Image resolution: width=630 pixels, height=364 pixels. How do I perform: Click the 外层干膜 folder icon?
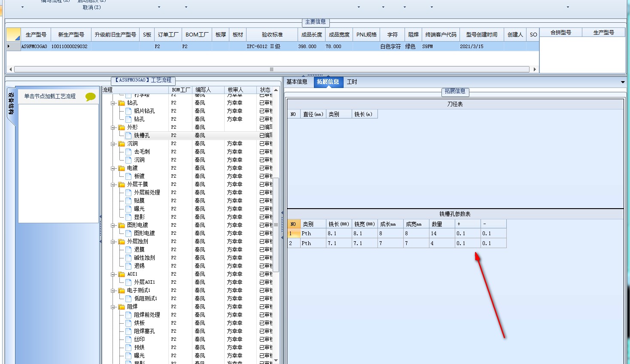[x=122, y=185]
